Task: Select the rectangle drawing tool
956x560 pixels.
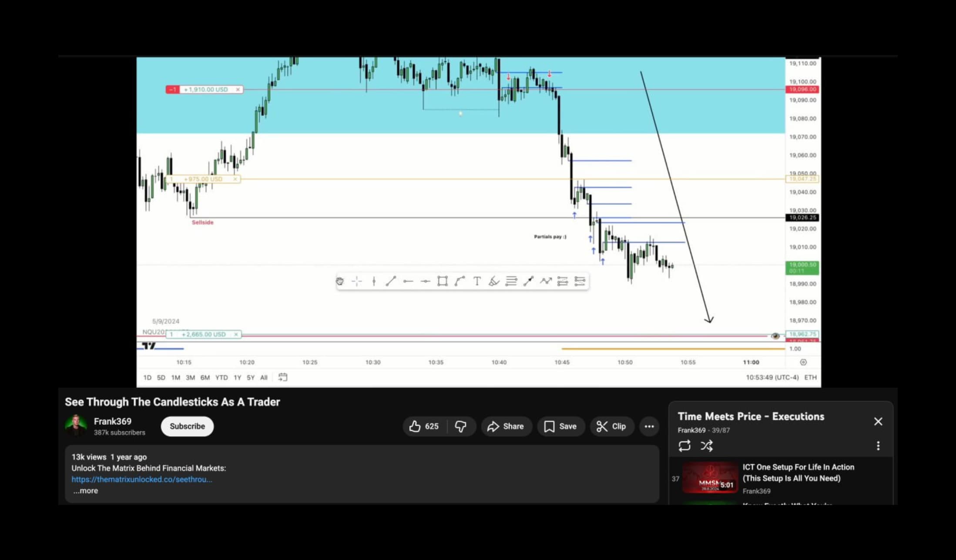Action: pyautogui.click(x=442, y=281)
